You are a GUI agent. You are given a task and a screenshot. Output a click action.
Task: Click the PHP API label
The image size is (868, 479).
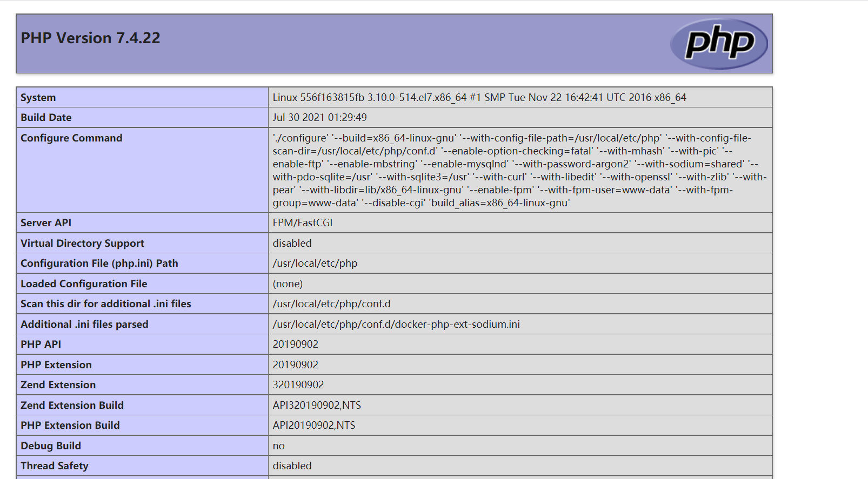tap(41, 344)
